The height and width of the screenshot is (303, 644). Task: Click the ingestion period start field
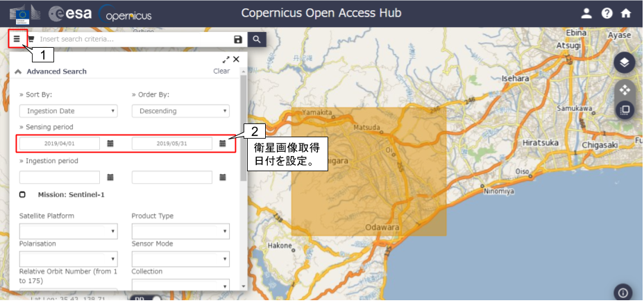(x=60, y=177)
